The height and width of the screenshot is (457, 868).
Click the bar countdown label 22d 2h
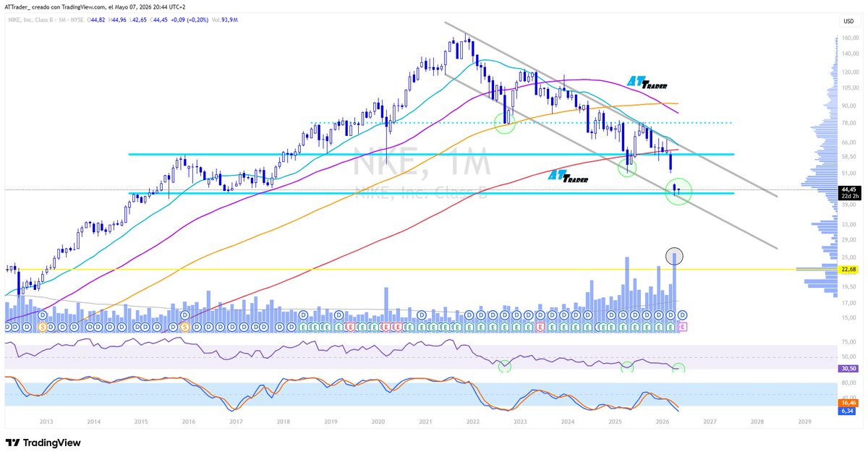[x=848, y=196]
